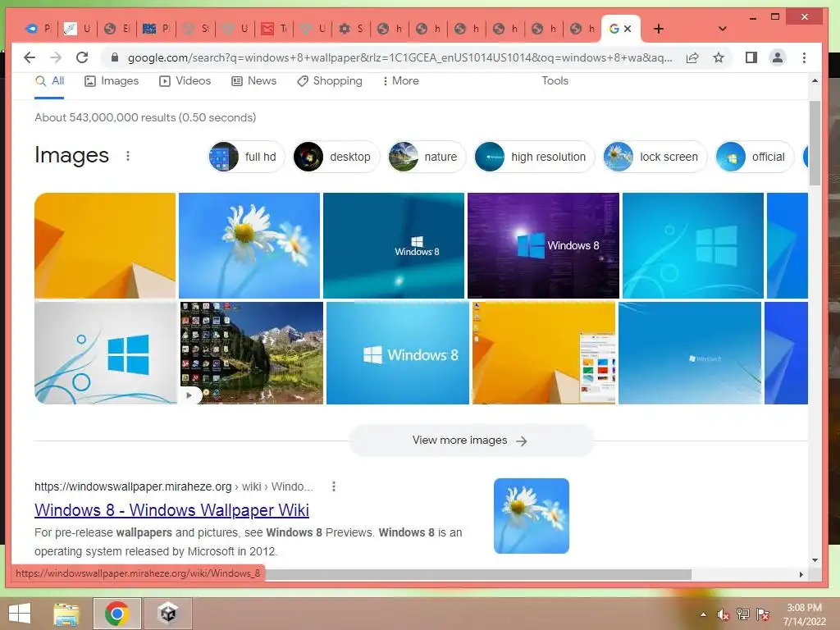
Task: Open options dots next to Images heading
Action: click(127, 156)
